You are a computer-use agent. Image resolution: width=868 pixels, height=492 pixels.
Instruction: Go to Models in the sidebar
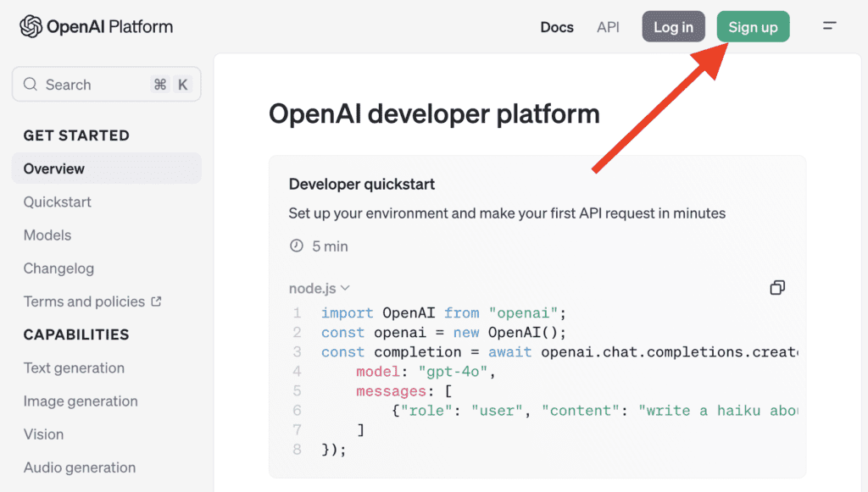[x=47, y=235]
